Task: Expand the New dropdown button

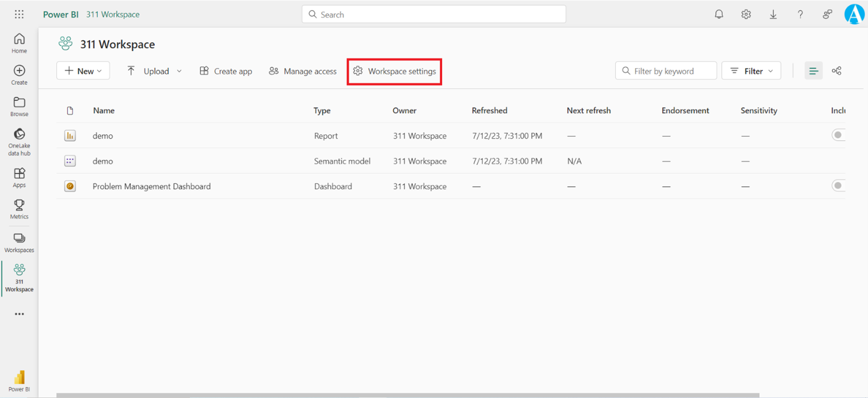Action: pos(83,71)
